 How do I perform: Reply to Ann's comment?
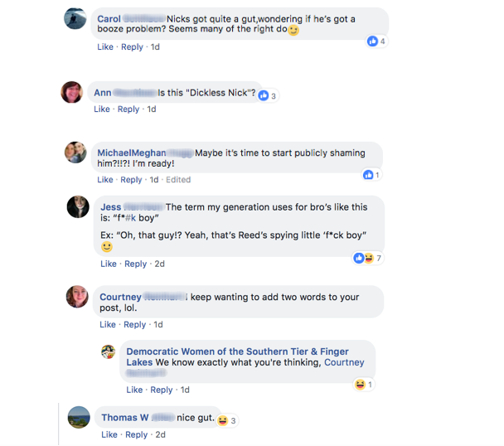pos(128,109)
